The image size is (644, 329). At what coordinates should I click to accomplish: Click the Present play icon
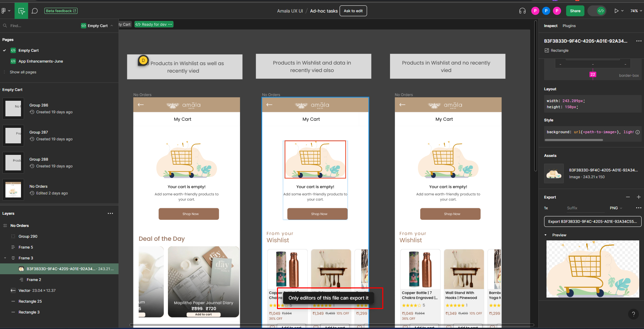click(616, 11)
